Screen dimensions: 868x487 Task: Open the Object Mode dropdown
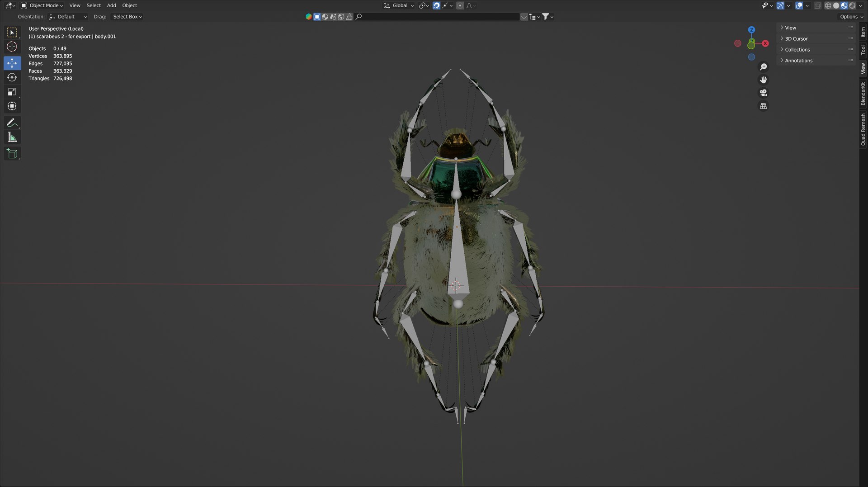[42, 5]
